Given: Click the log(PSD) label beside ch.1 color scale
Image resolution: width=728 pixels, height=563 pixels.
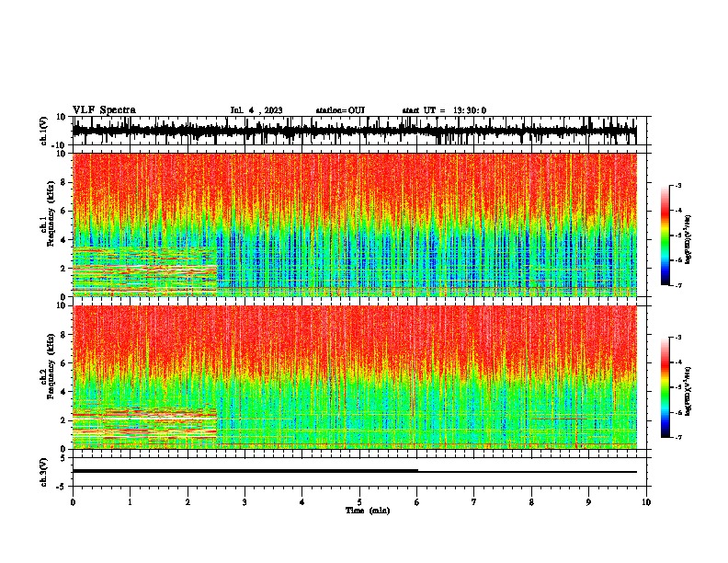Looking at the screenshot, I should click(688, 239).
